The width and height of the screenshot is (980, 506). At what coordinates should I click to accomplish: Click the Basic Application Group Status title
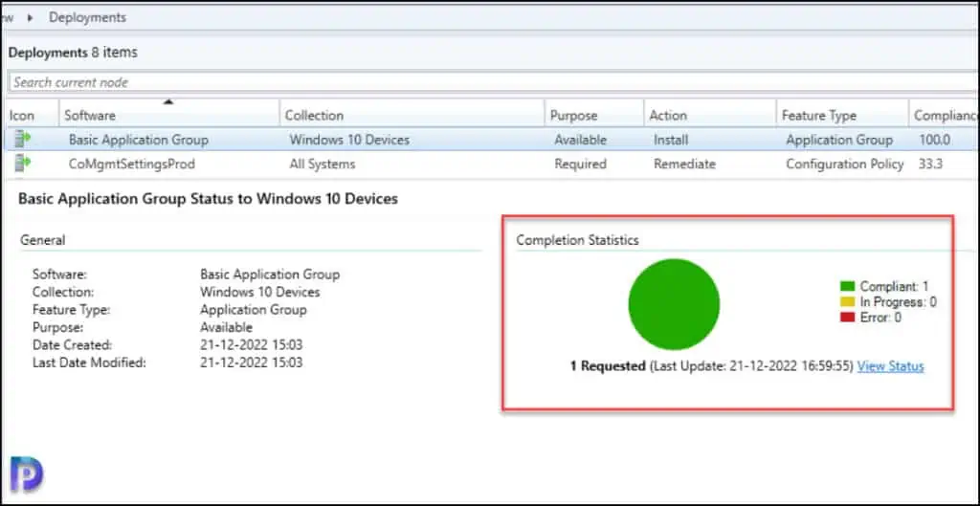pos(208,199)
